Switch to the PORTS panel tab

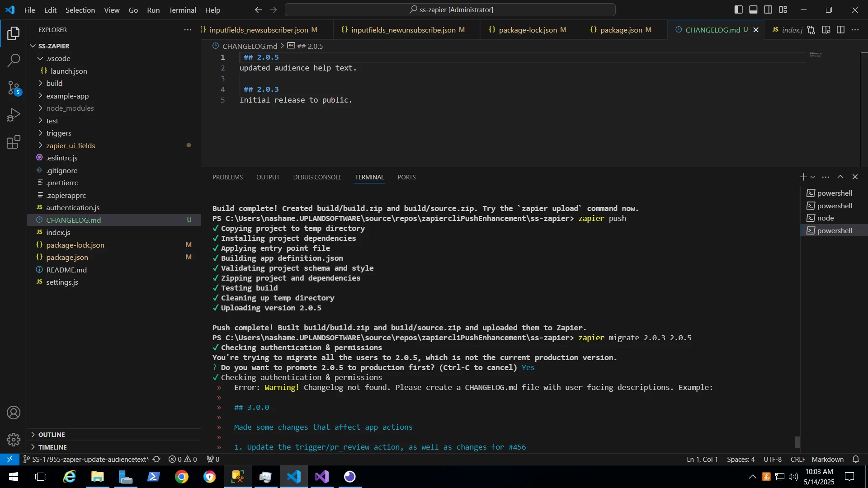(406, 178)
